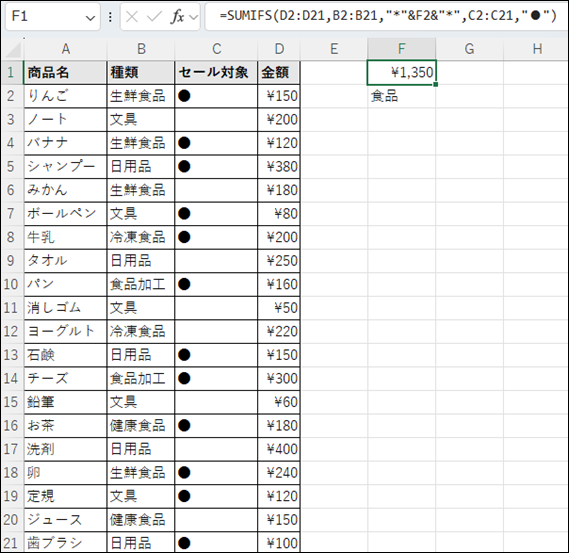Select the 金額 header cell

(279, 73)
